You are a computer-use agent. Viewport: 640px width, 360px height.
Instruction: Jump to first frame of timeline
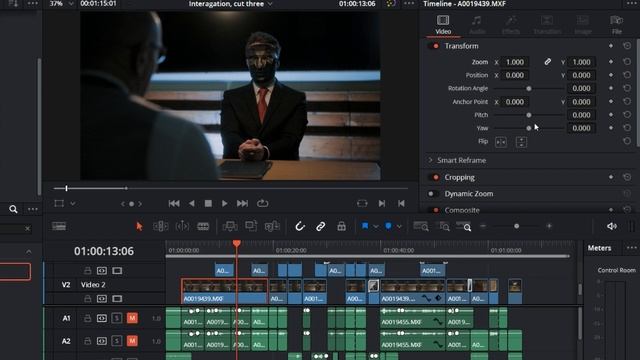tap(174, 203)
